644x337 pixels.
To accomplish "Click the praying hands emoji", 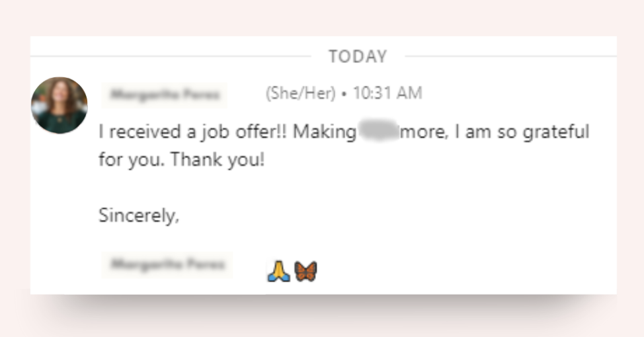I will [279, 270].
